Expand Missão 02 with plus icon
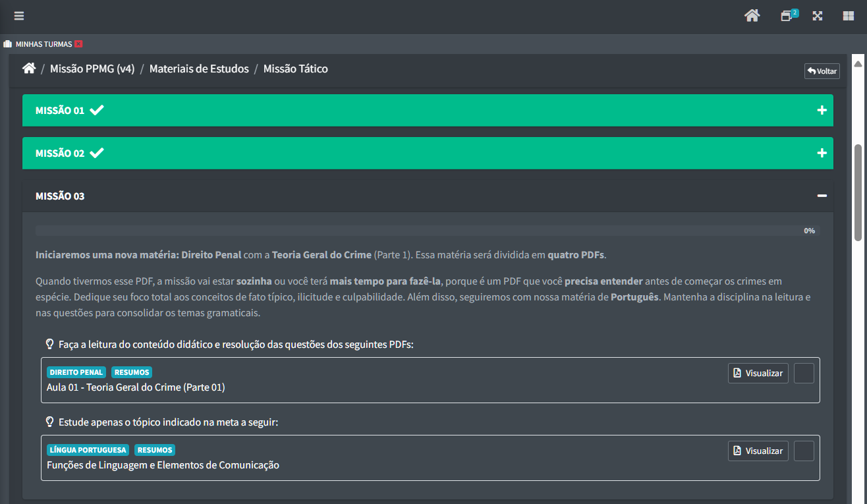Image resolution: width=867 pixels, height=504 pixels. (x=822, y=153)
